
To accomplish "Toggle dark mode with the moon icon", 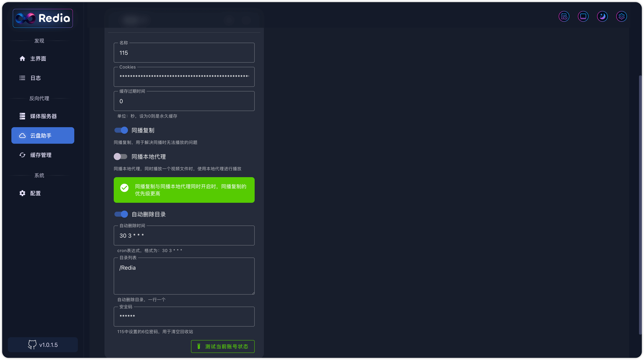I will 602,17.
